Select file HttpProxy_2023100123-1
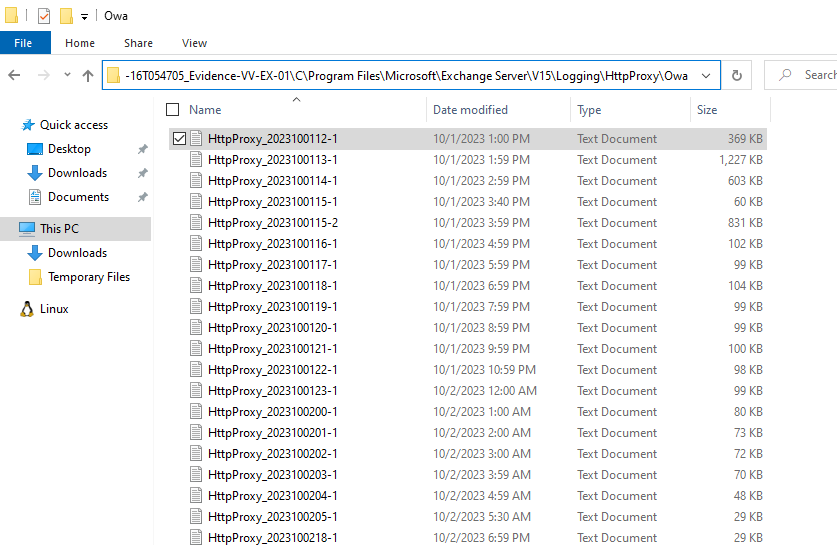This screenshot has height=545, width=837. pyautogui.click(x=273, y=391)
